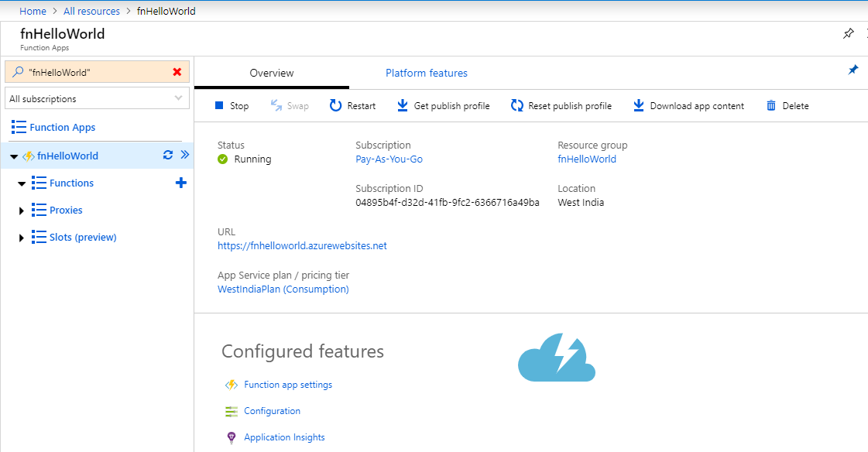Expand the Proxies tree node
868x452 pixels.
coord(21,211)
